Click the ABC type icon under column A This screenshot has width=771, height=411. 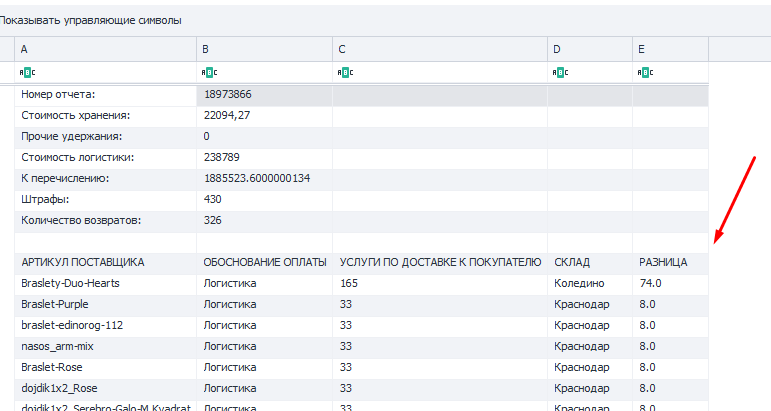28,73
